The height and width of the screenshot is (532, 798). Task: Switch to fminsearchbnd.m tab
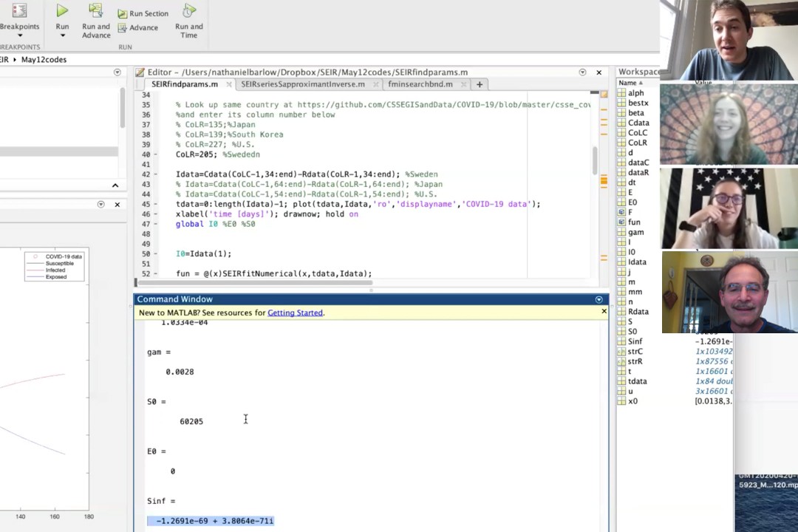click(x=420, y=84)
